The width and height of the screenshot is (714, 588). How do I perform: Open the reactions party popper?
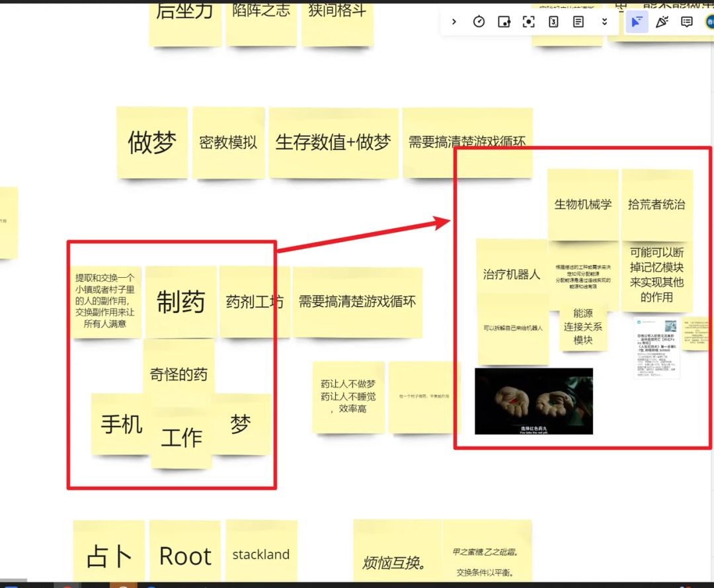click(x=662, y=21)
